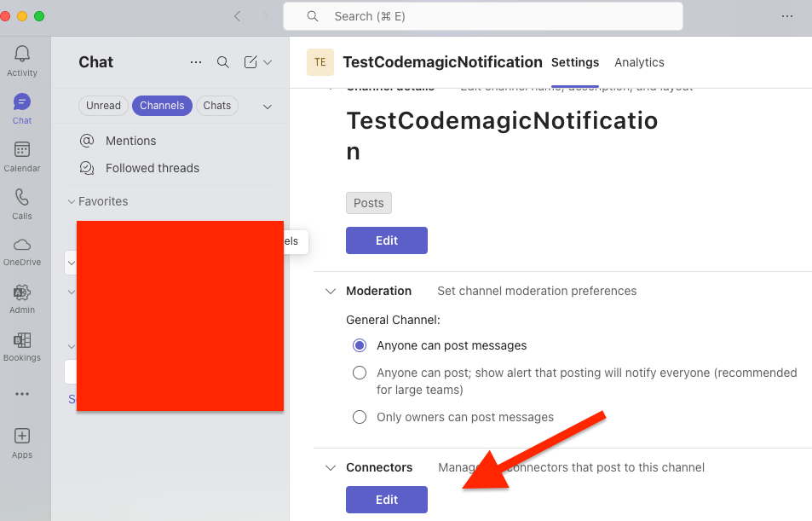812x521 pixels.
Task: Click the search magnifier in Chat header
Action: 222,62
